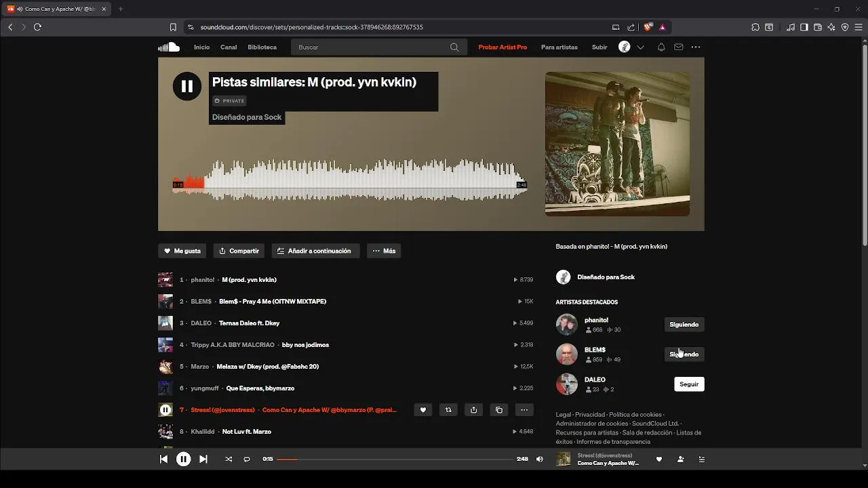Share track 7 icon
Screen dimensions: 868x488
pos(473,410)
